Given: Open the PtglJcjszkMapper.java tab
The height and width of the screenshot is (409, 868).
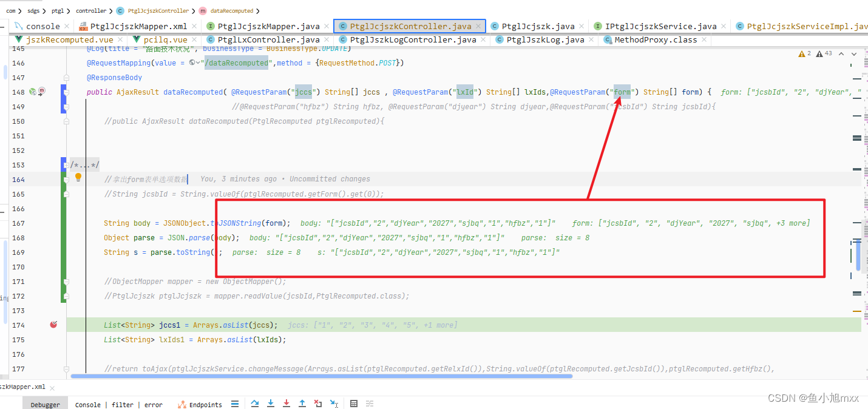Looking at the screenshot, I should pos(268,26).
